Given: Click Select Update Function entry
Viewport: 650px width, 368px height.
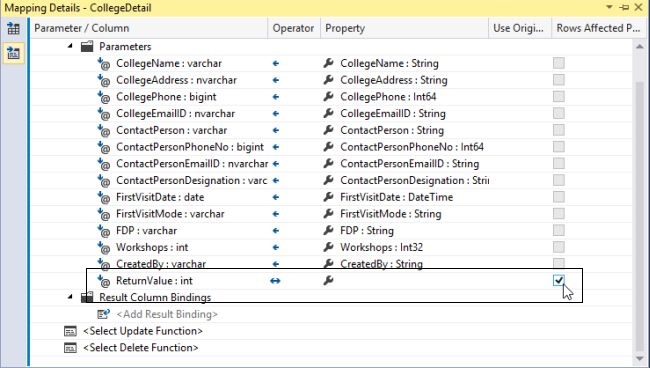Looking at the screenshot, I should [x=143, y=331].
